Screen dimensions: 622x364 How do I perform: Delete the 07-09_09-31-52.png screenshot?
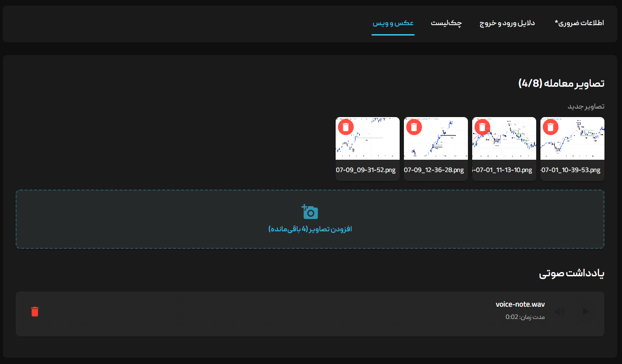coord(346,127)
